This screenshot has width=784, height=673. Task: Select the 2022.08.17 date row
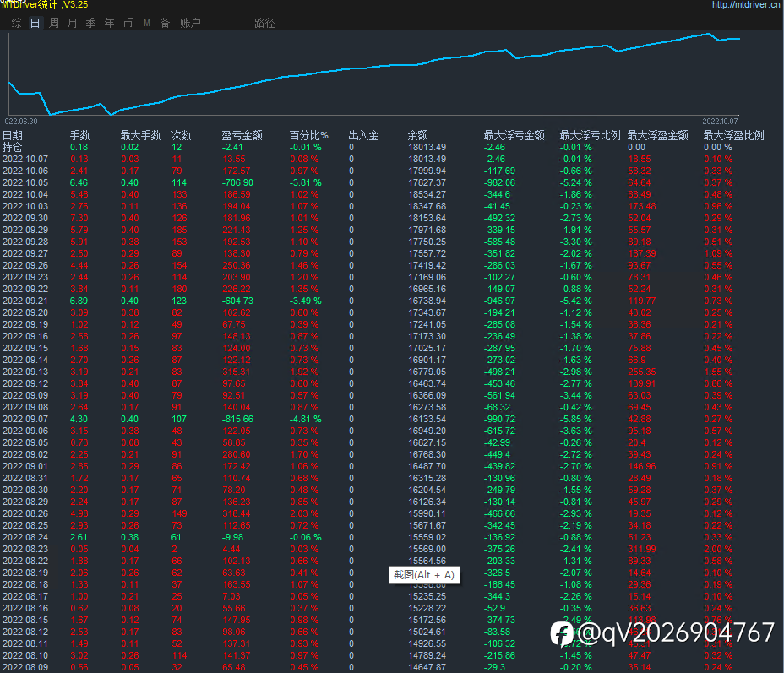25,596
